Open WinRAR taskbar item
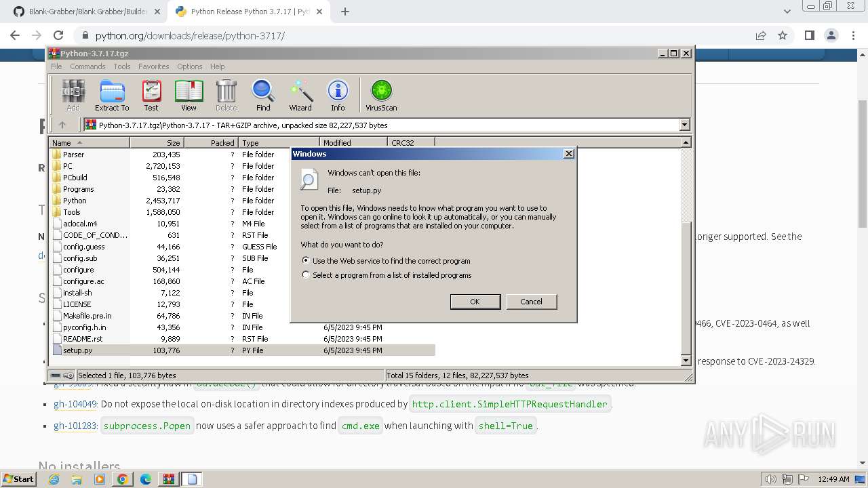 (168, 479)
